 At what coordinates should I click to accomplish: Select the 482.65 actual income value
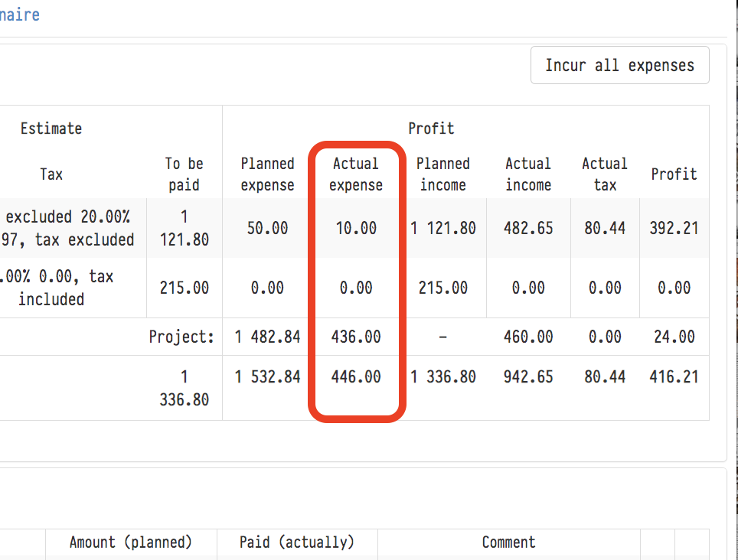click(x=528, y=228)
